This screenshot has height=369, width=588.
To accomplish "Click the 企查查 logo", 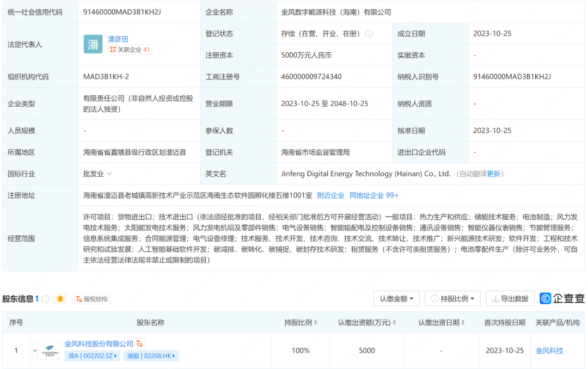I will 562,298.
